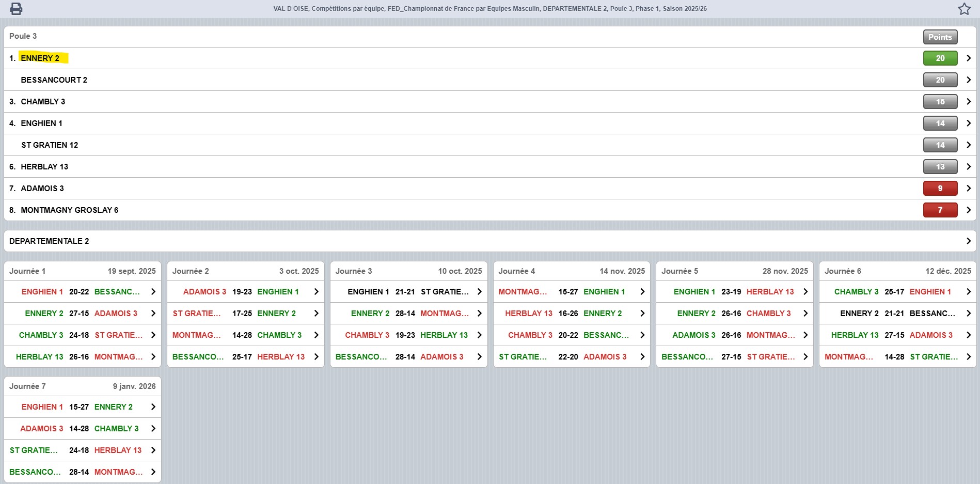The height and width of the screenshot is (484, 980).
Task: Open ENGHIEN 1 vs BESSANCOURT match arrow
Action: [153, 292]
